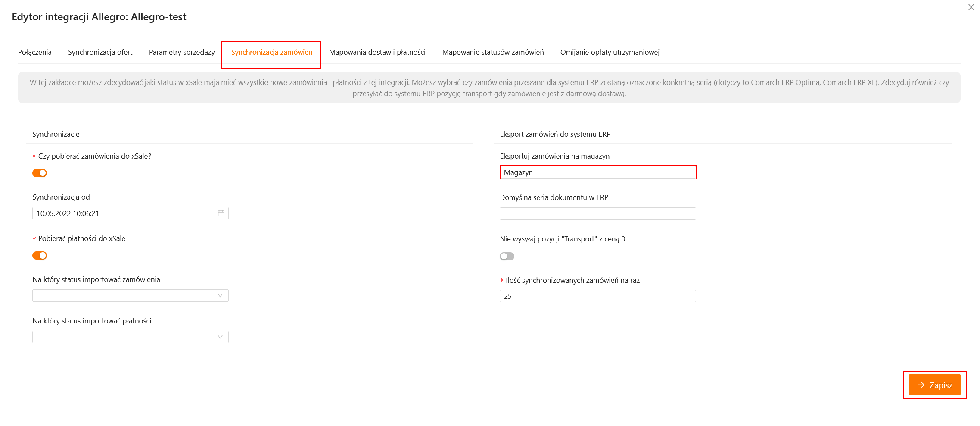Click the Eksportuj zamówienia na magazyn field
The height and width of the screenshot is (426, 980).
597,172
